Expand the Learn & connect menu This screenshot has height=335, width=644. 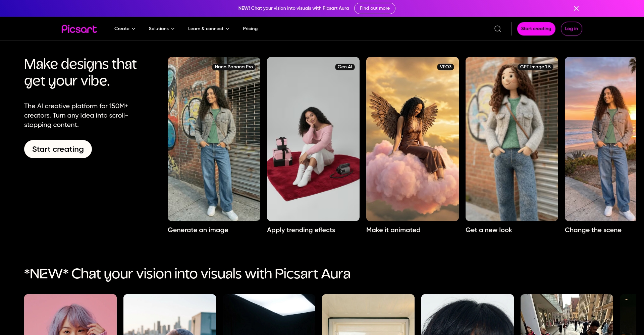(208, 28)
